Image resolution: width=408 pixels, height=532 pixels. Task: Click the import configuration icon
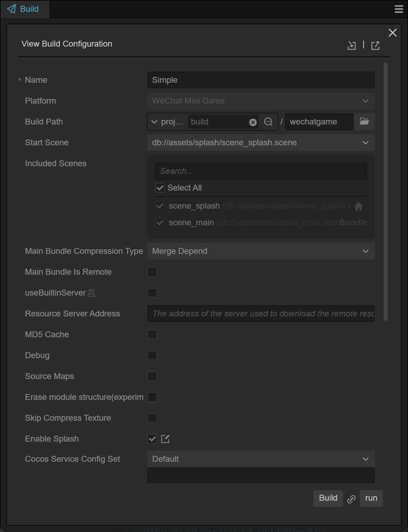pos(351,45)
